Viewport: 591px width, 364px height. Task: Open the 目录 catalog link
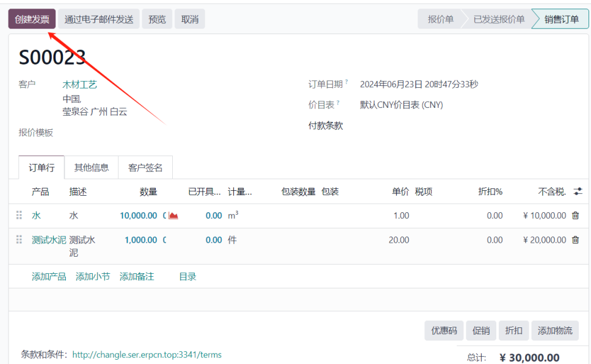tap(187, 277)
